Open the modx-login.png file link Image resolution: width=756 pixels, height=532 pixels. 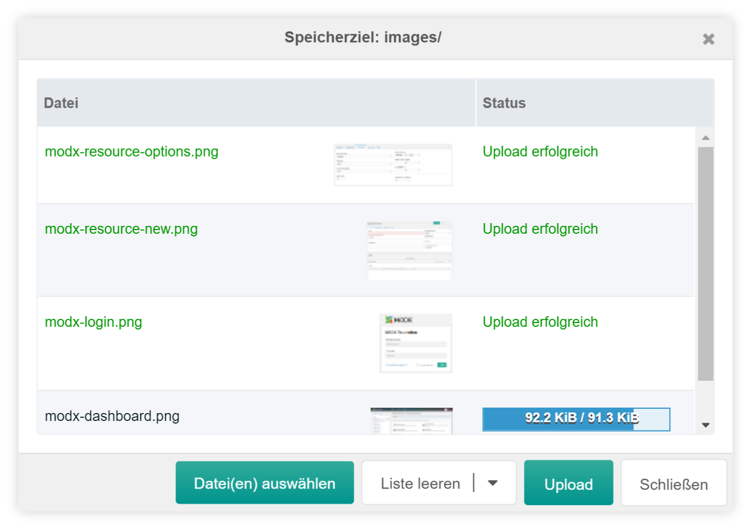coord(93,322)
